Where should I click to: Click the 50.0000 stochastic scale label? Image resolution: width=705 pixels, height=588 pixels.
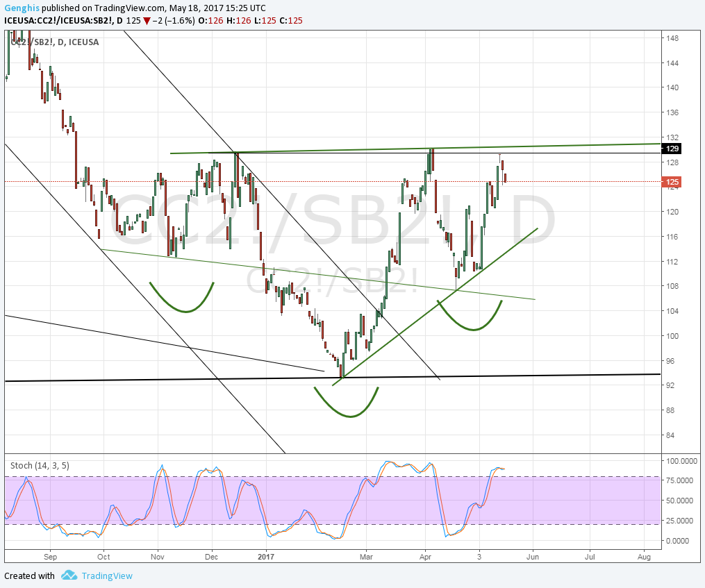680,501
